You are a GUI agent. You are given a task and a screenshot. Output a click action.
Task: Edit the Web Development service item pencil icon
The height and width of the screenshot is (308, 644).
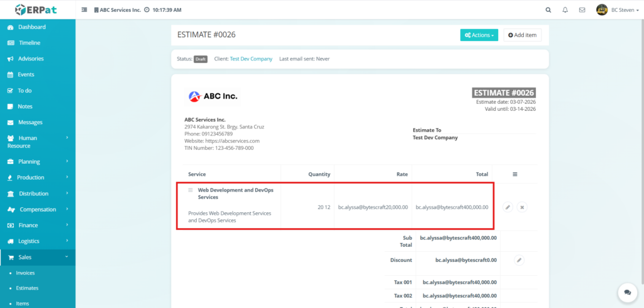(x=508, y=207)
